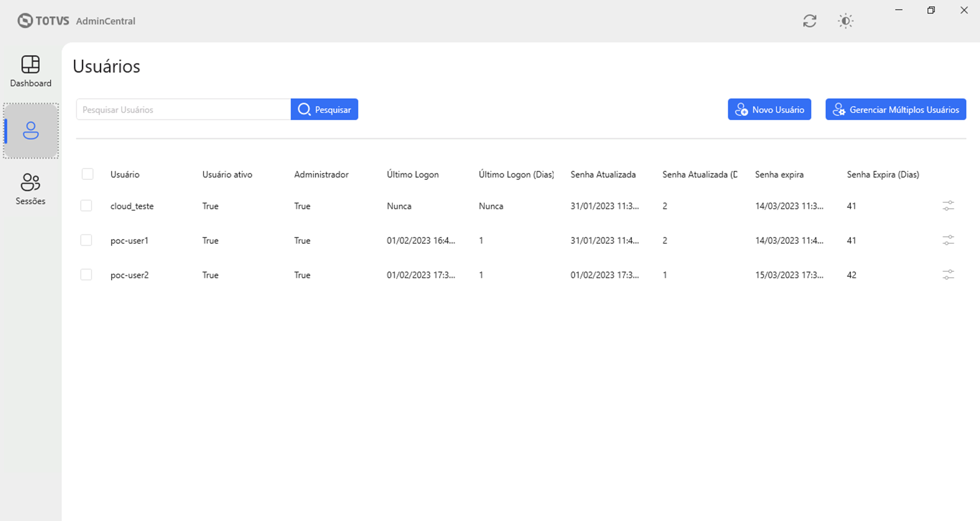Focus the Pesquisar Usuários search field

click(x=183, y=109)
